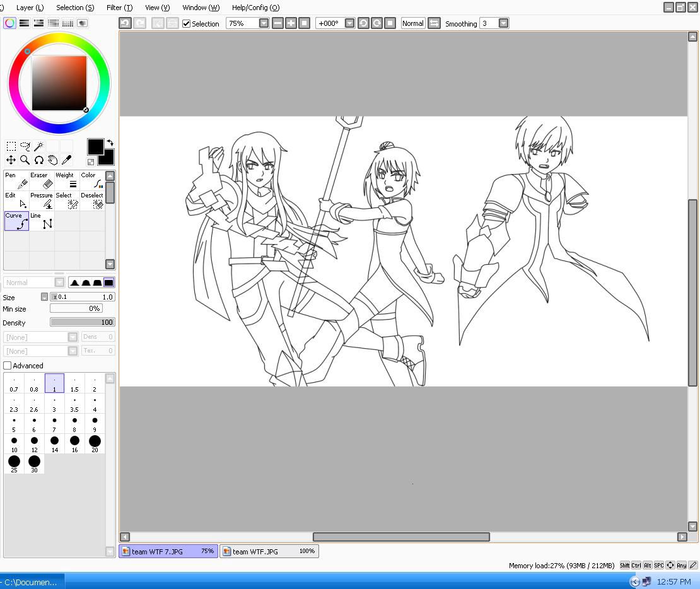Select the lasso selection tool
The image size is (700, 589).
[x=25, y=146]
